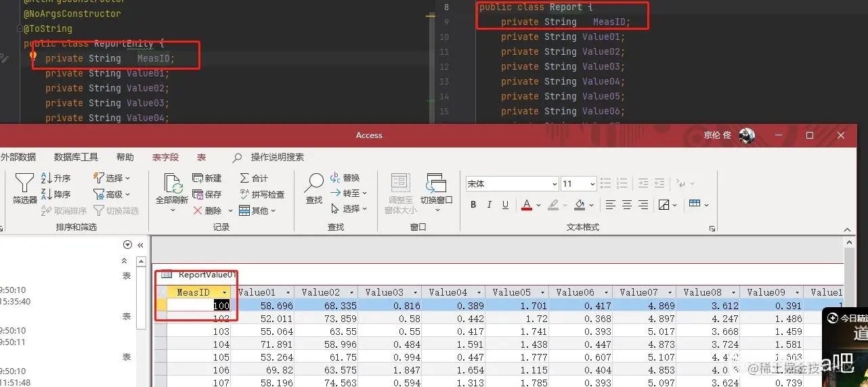Screen dimensions: 868x387
Task: Center align text
Action: [627, 204]
